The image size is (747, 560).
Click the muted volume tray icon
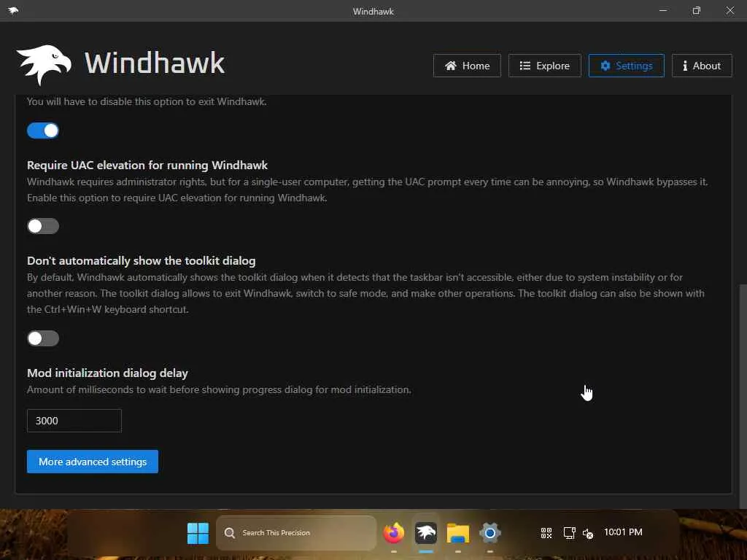tap(589, 533)
